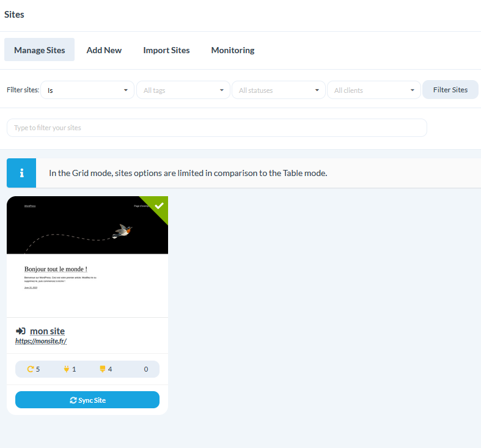Click the yellow total updates refresh icon
481x448 pixels.
[x=31, y=369]
